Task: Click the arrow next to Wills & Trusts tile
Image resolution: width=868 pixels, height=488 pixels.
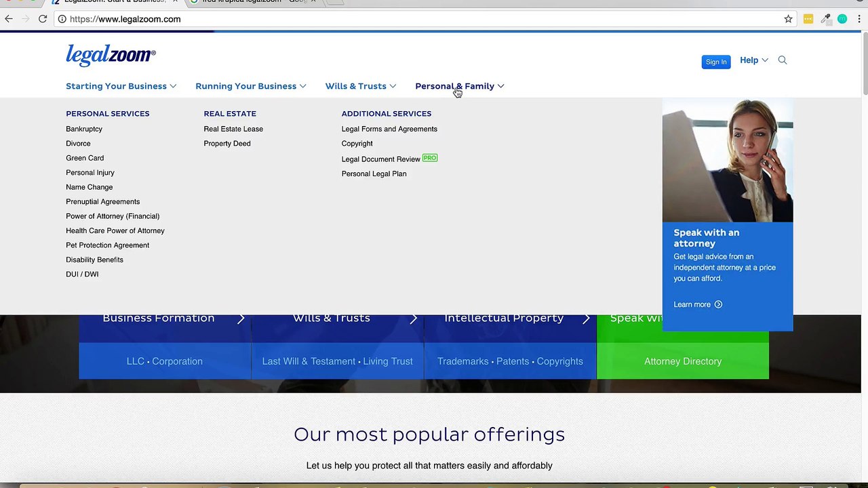Action: click(x=414, y=319)
